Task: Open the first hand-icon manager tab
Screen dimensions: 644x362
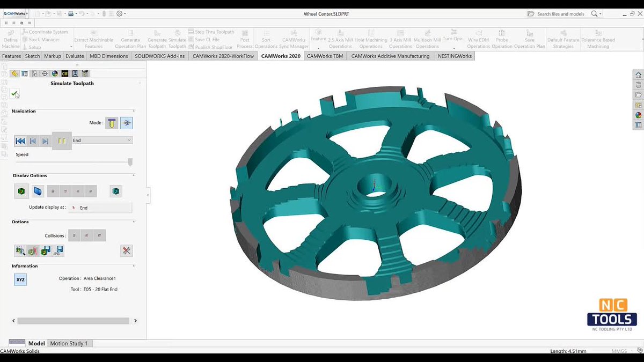Action: (14, 73)
